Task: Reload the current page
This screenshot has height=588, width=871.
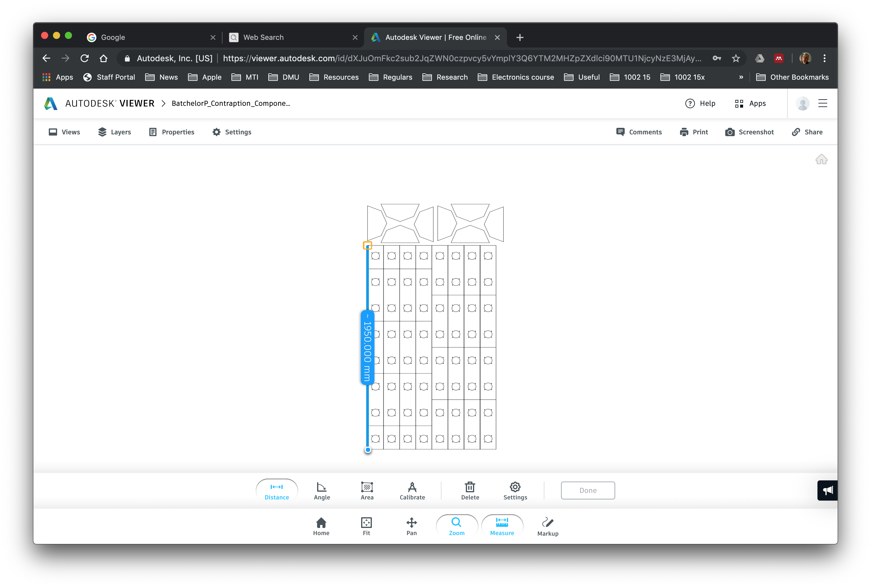Action: click(x=85, y=58)
